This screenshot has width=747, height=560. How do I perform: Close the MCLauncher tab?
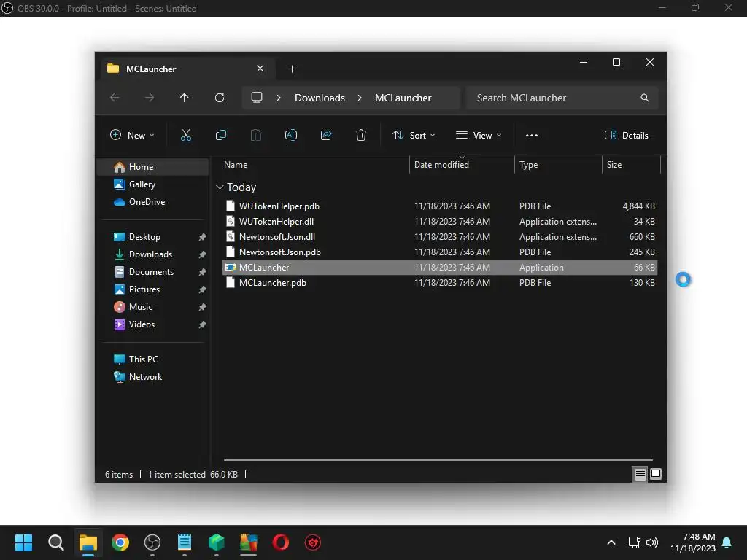(260, 69)
